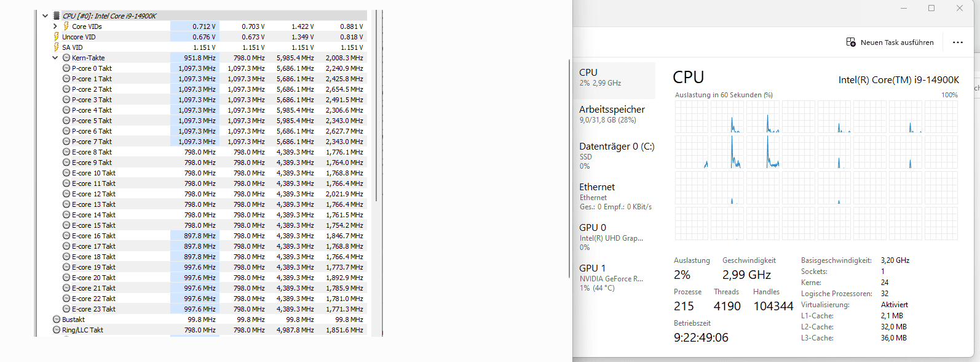Click the run new task icon
980x362 pixels.
[x=851, y=42]
